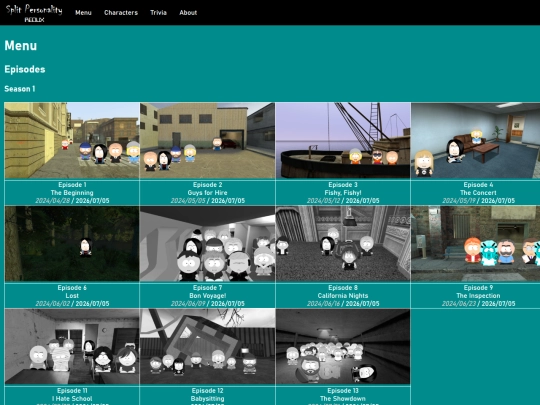Click the 'Guys for Hire' title link
Image resolution: width=540 pixels, height=405 pixels.
207,193
